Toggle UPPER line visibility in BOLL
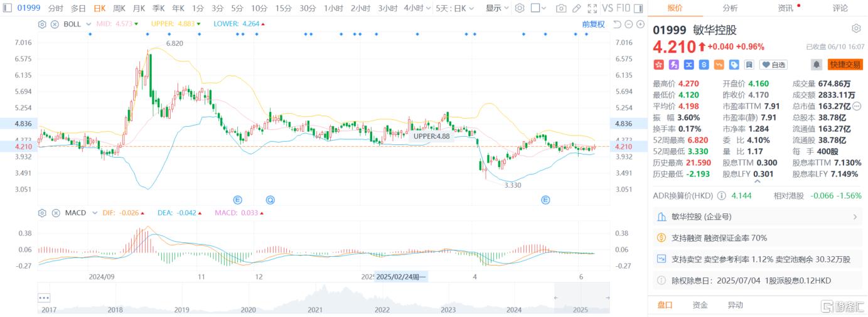The image size is (868, 317). pos(176,24)
